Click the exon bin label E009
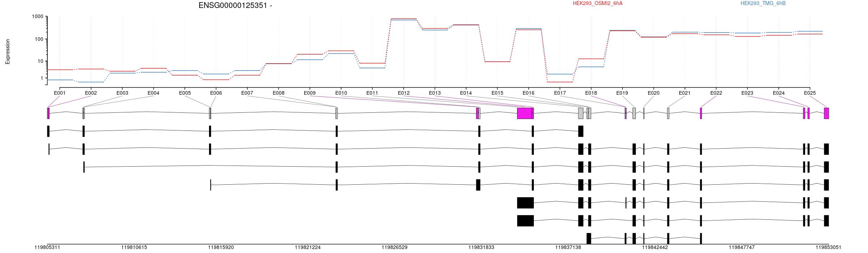The image size is (868, 253). point(310,93)
